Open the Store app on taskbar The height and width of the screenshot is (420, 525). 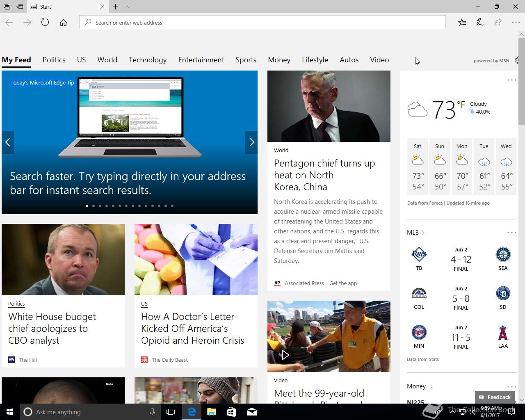tap(231, 412)
